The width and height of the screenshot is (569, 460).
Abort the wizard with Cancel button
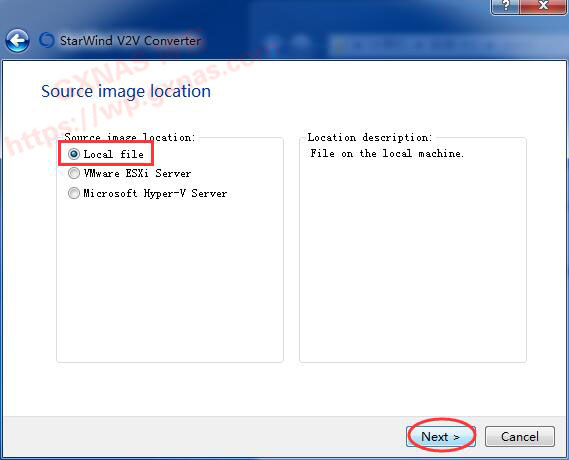click(x=520, y=436)
